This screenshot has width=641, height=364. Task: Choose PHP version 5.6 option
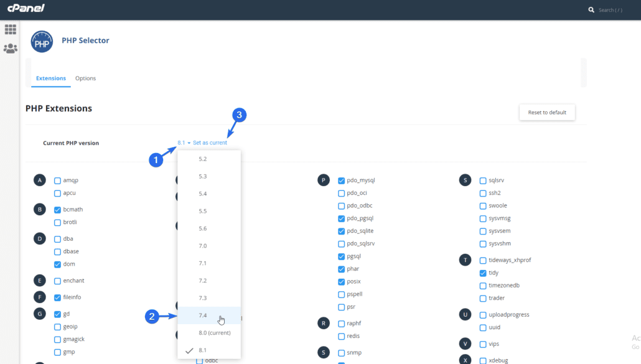click(209, 228)
